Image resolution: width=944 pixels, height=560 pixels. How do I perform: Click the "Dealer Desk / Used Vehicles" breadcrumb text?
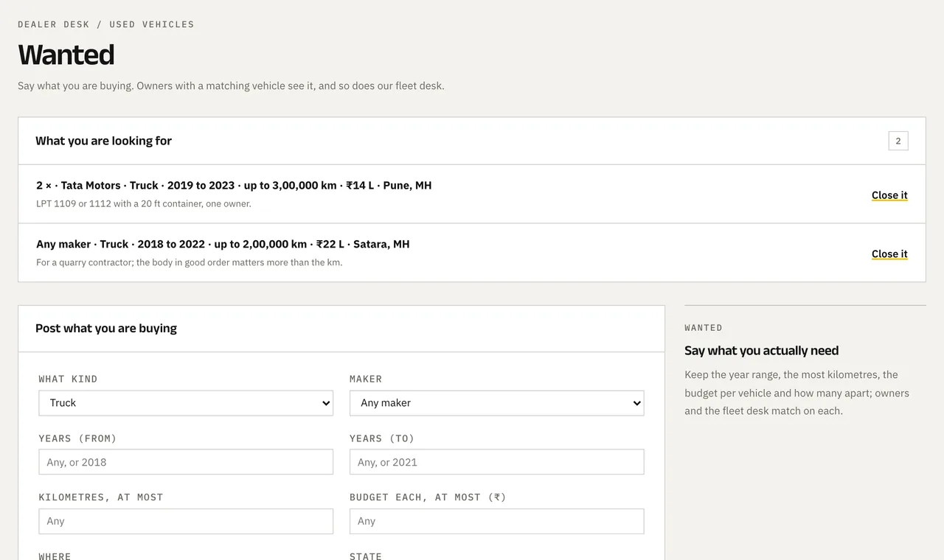click(106, 24)
